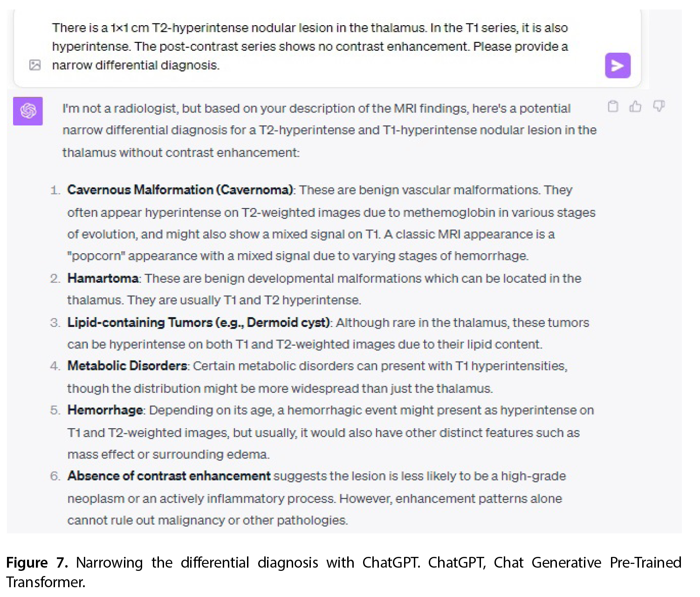The height and width of the screenshot is (597, 700).
Task: Click the list number 1 marker
Action: 55,190
